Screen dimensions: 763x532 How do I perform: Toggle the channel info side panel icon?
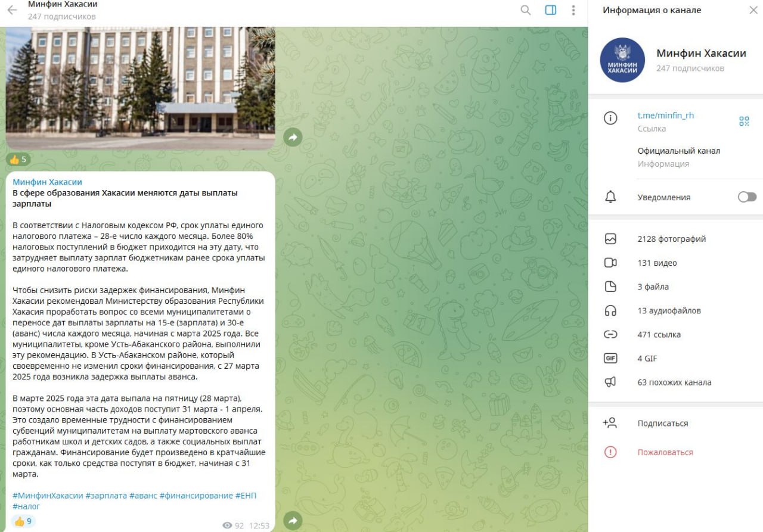(x=551, y=10)
